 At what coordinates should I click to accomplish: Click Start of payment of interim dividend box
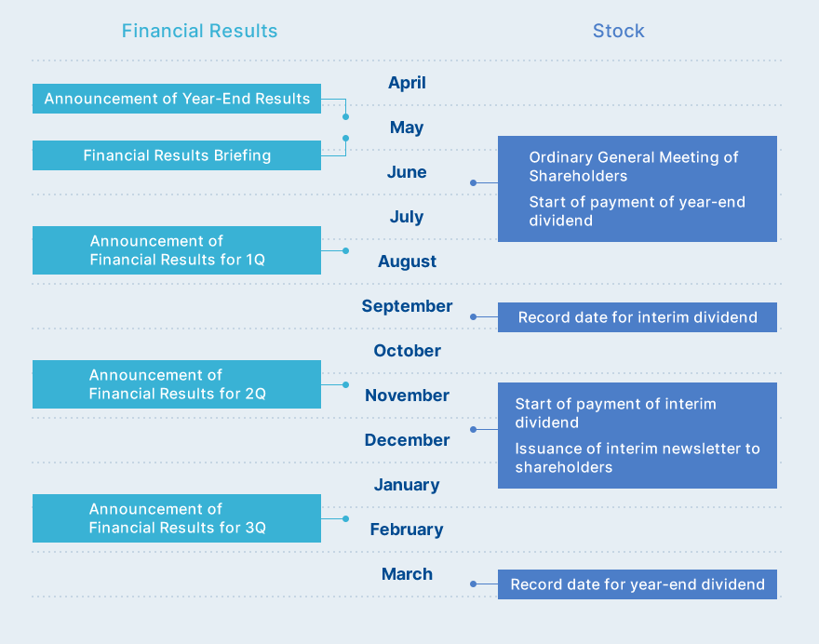(x=638, y=436)
